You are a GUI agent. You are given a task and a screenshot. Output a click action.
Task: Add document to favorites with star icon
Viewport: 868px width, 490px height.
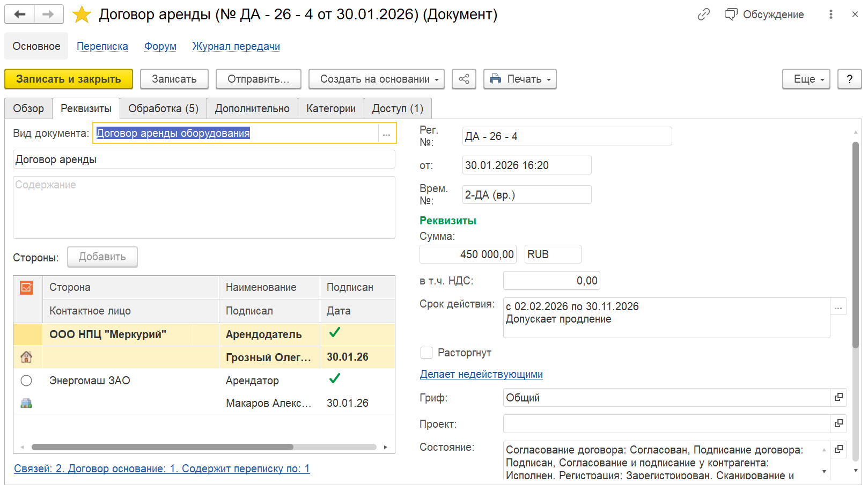pos(82,14)
